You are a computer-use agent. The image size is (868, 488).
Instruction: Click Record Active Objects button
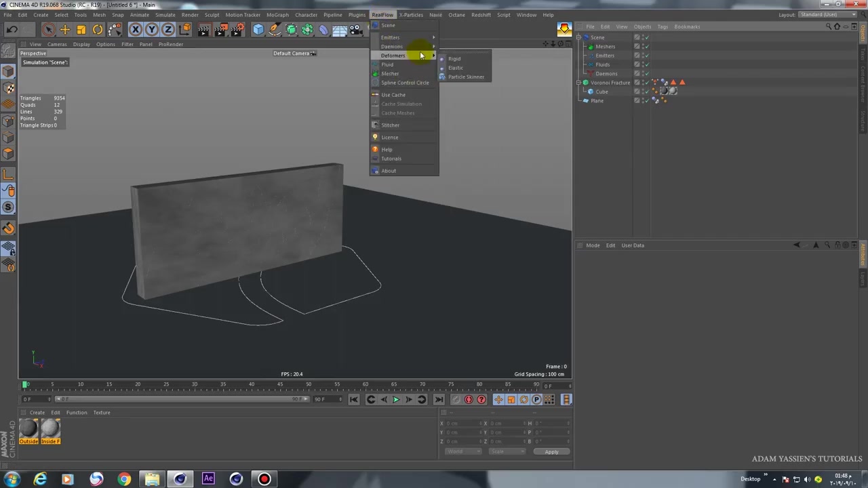tap(456, 400)
